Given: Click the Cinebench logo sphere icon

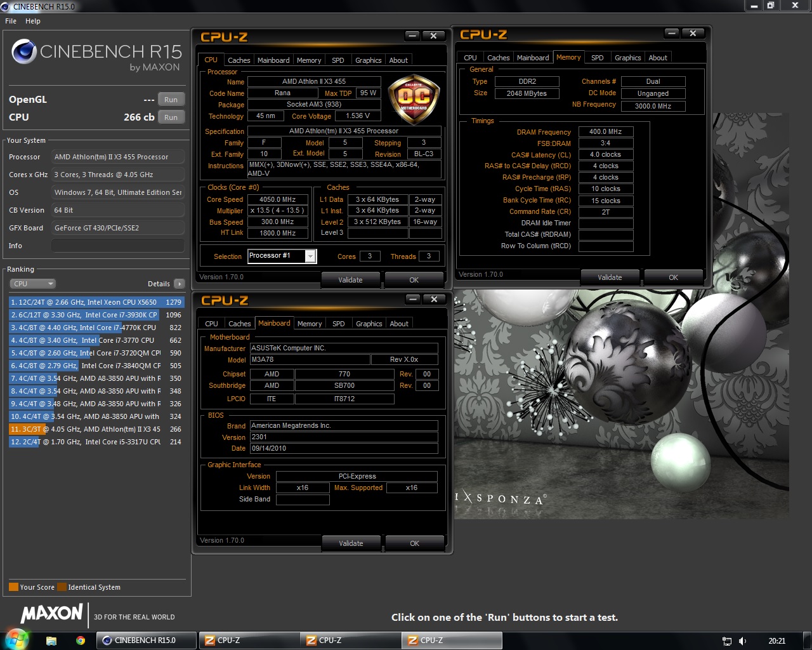Looking at the screenshot, I should click(24, 51).
